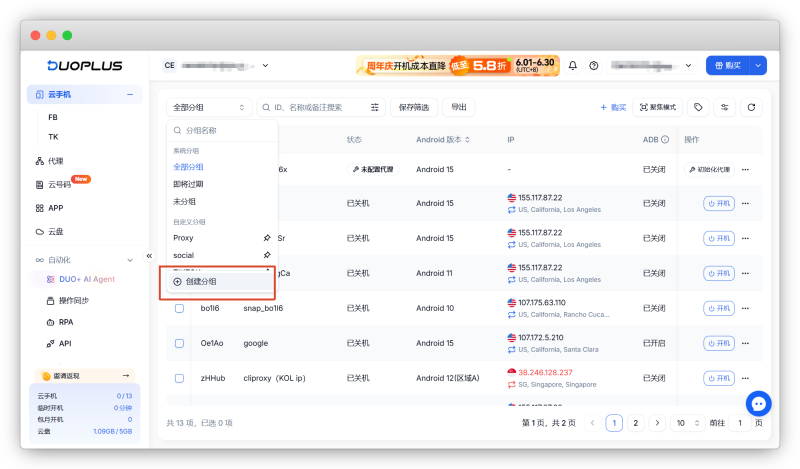Open the invite rebate arrow
The height and width of the screenshot is (469, 800).
click(126, 376)
